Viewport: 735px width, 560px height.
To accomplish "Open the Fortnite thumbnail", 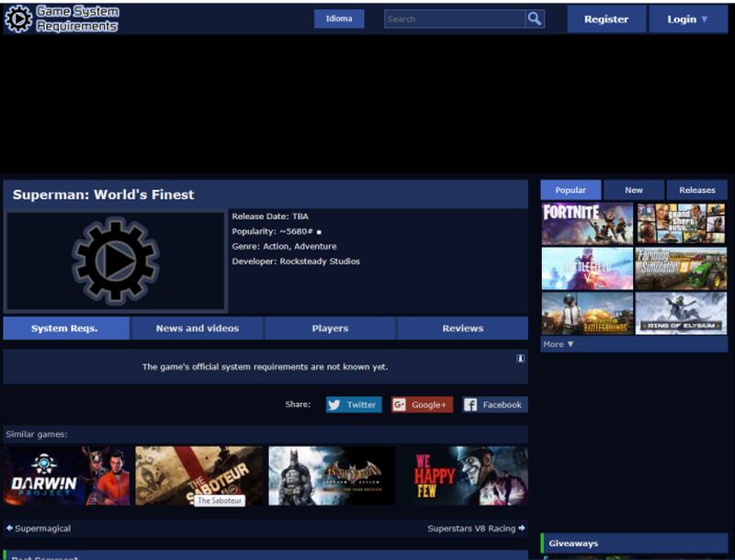I will [587, 224].
